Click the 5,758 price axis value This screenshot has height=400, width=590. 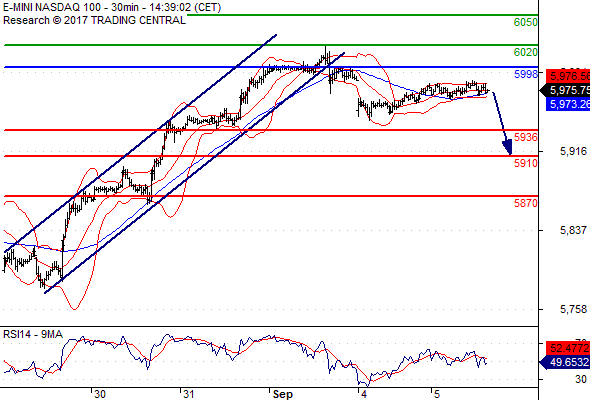click(x=573, y=309)
